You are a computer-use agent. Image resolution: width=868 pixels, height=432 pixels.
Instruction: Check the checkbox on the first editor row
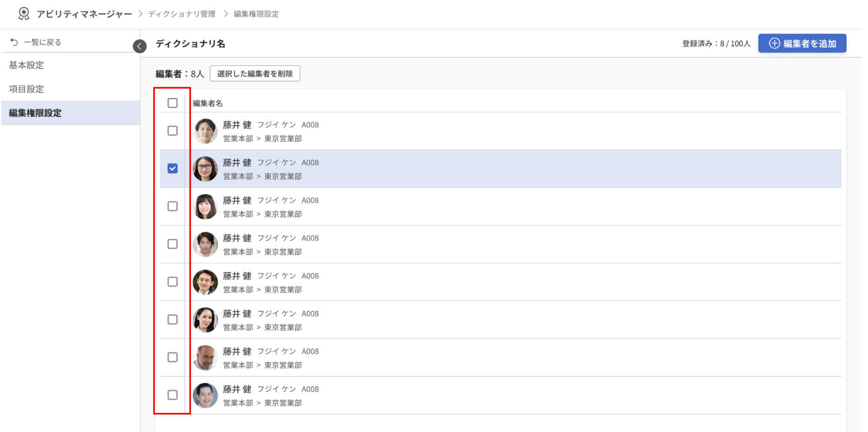[x=173, y=131]
